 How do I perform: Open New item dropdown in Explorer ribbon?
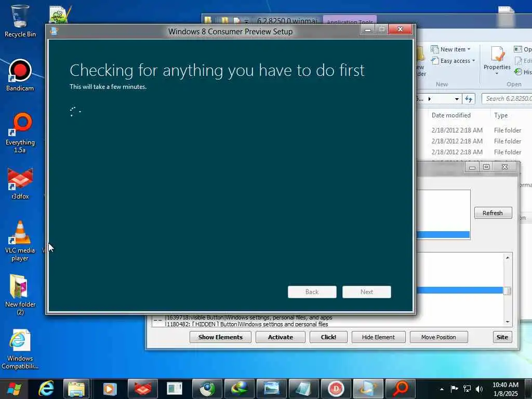coord(451,49)
